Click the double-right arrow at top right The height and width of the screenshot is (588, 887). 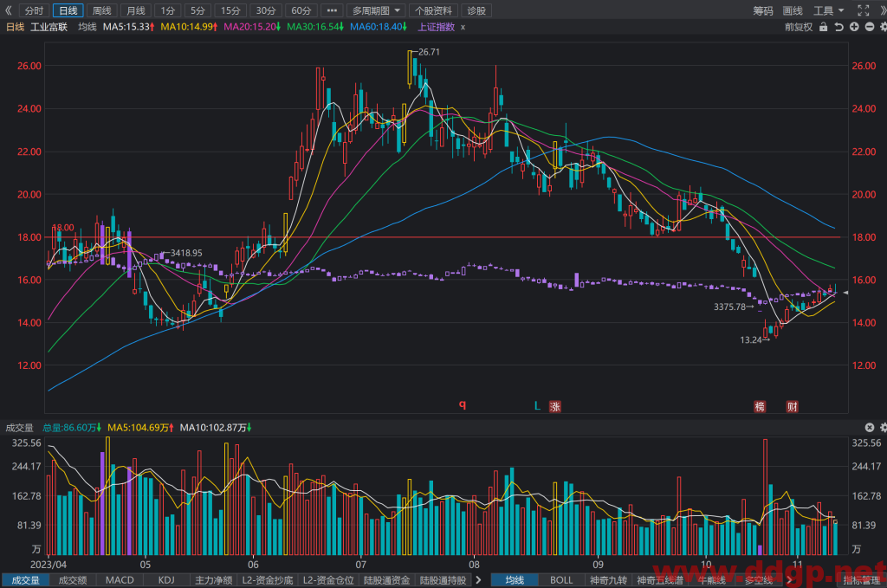[883, 10]
